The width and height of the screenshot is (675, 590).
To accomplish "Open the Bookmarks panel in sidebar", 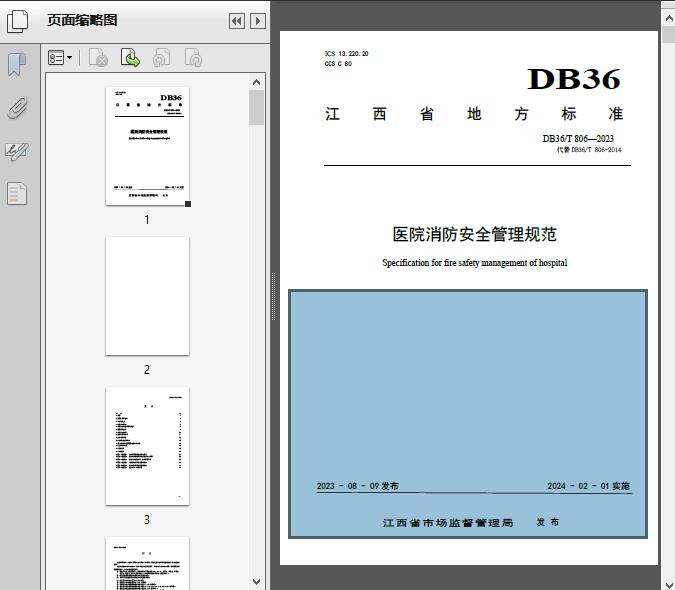I will pos(17,65).
